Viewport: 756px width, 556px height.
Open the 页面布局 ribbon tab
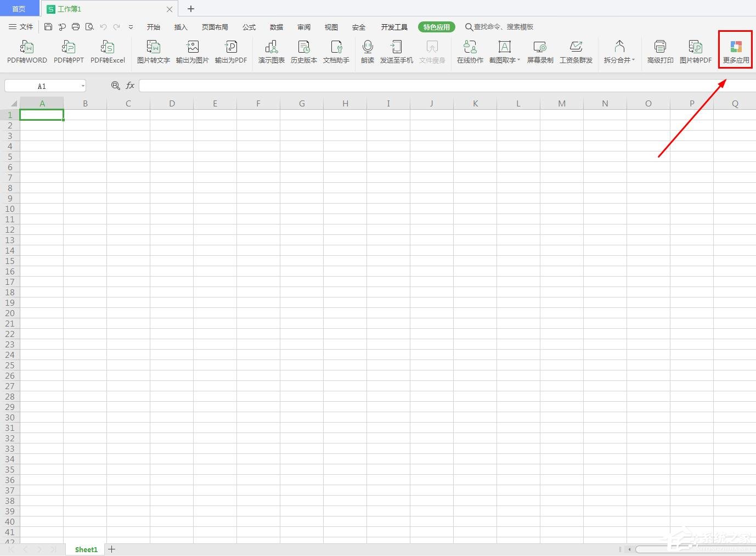click(215, 27)
